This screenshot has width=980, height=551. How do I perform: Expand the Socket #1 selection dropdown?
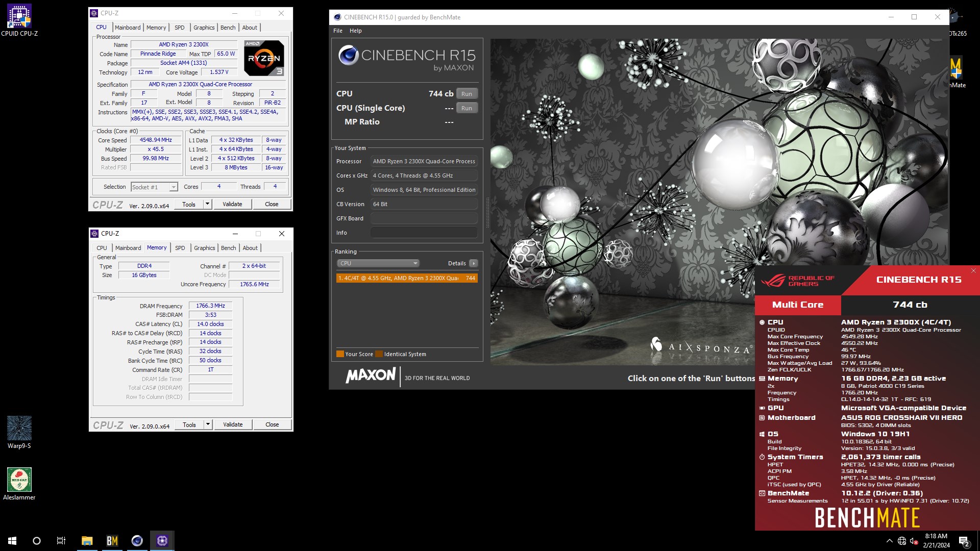pos(174,187)
